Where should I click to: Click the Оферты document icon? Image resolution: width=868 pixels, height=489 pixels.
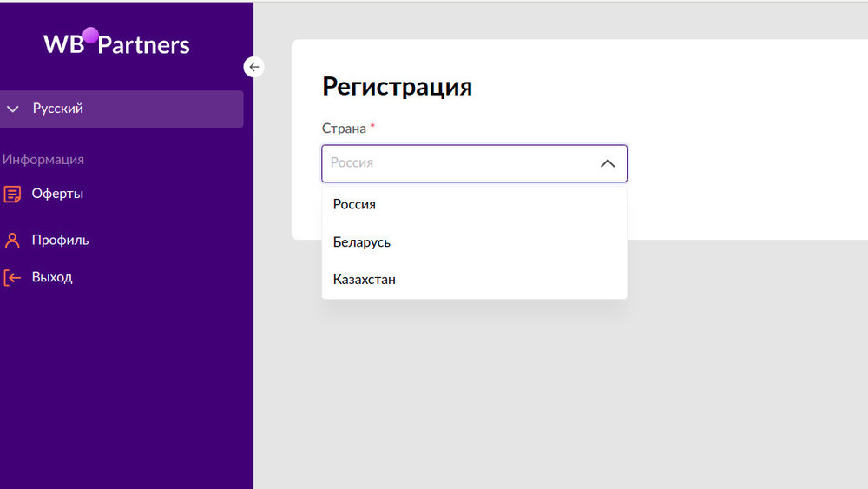[12, 194]
